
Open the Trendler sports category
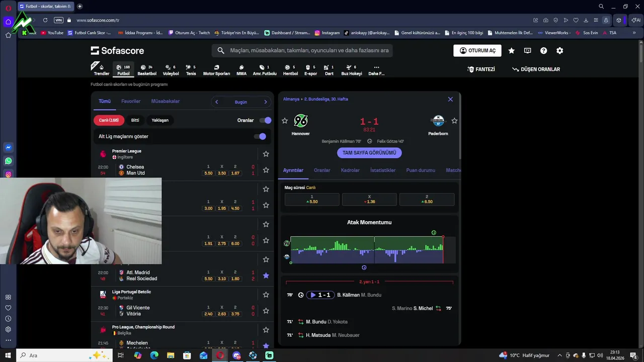coord(101,69)
